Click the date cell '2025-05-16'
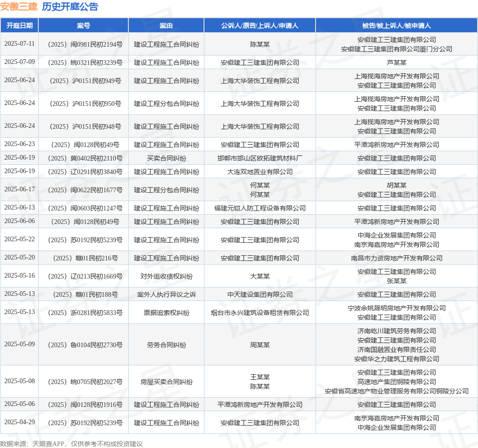 click(x=20, y=276)
